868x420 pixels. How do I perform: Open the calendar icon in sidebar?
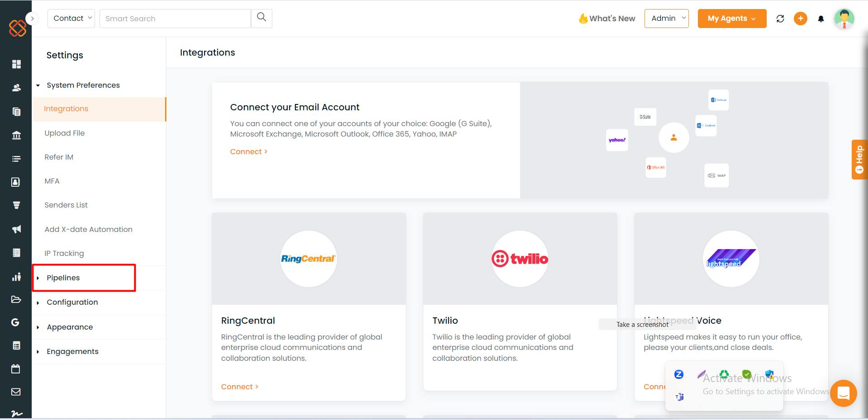[16, 369]
